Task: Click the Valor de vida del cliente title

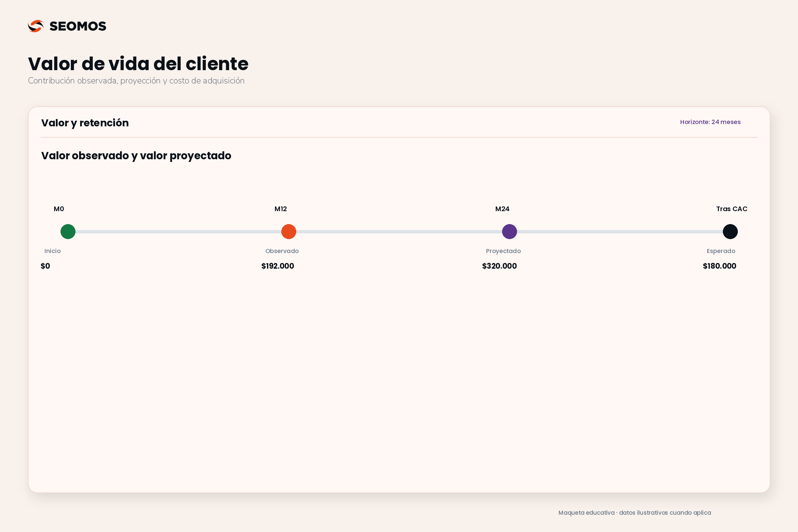Action: [x=138, y=64]
